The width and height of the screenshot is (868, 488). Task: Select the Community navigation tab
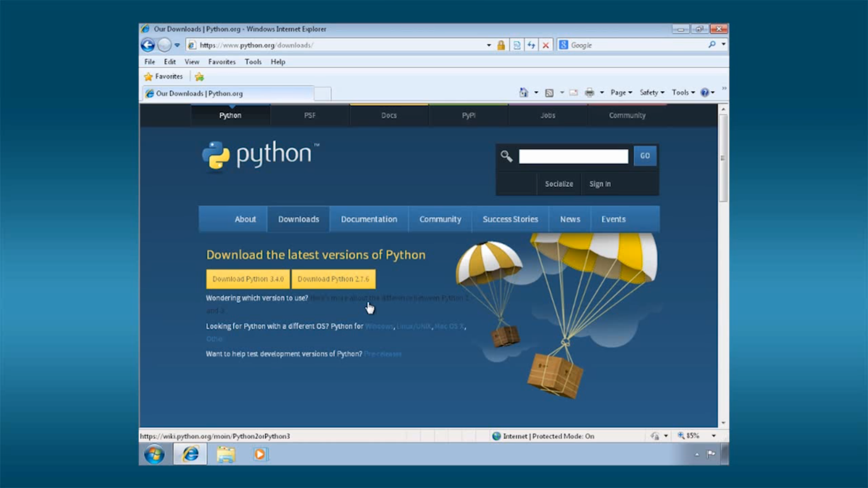[x=440, y=219]
